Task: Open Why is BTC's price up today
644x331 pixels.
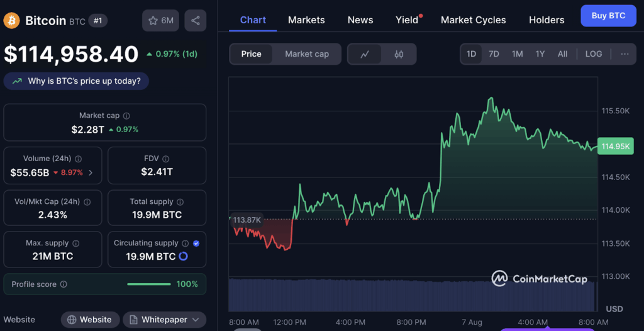Action: [76, 81]
